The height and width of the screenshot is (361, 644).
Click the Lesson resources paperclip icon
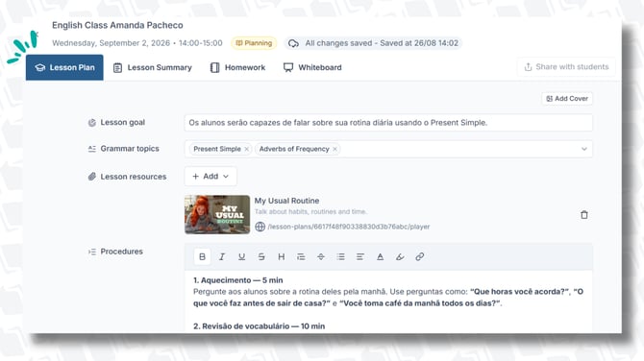(92, 177)
